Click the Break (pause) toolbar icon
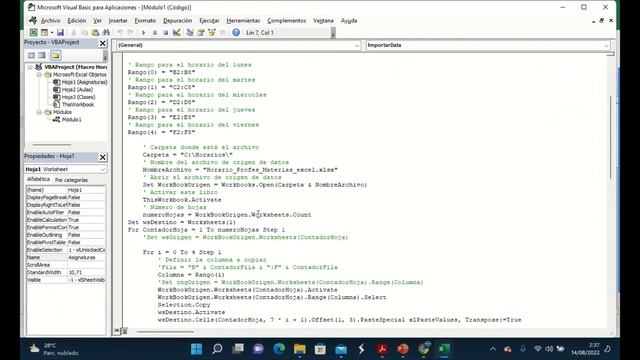 click(155, 33)
